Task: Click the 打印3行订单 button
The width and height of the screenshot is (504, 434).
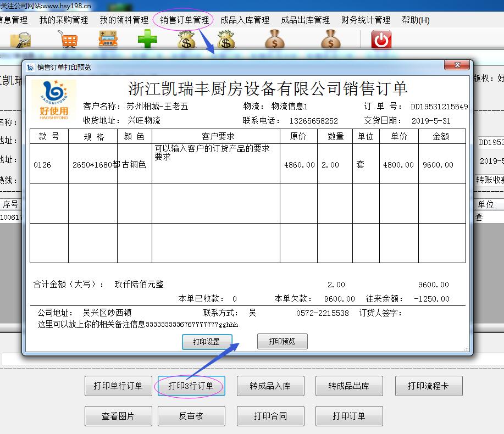Action: 191,386
